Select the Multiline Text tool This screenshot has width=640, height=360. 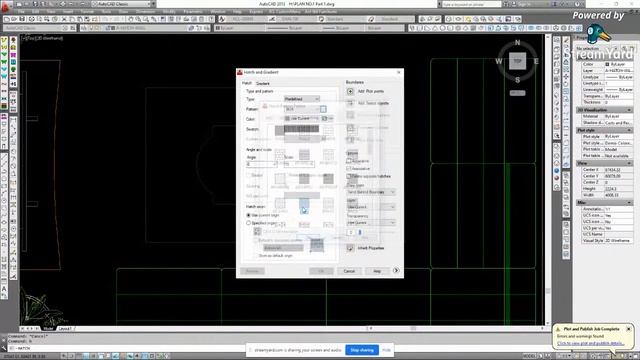tap(4, 289)
